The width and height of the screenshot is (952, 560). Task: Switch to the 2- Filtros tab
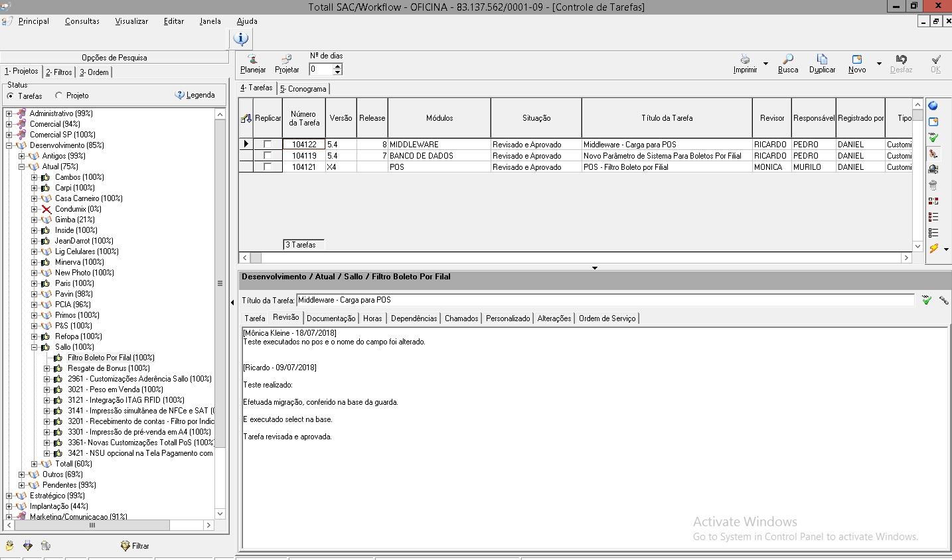click(59, 72)
